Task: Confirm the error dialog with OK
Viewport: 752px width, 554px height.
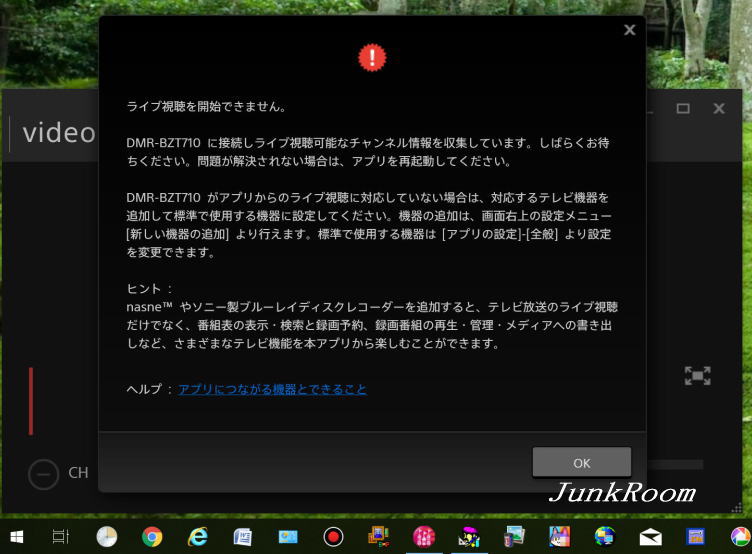Action: 581,462
